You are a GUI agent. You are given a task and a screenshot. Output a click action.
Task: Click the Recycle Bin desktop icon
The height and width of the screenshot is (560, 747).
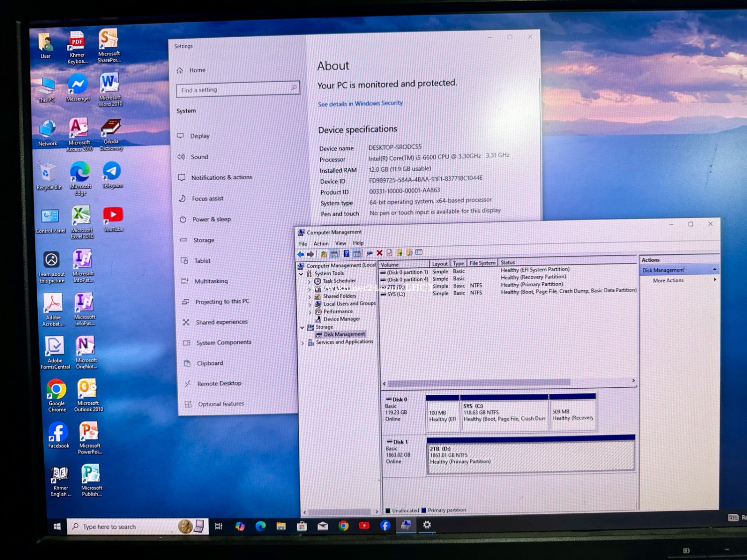49,177
